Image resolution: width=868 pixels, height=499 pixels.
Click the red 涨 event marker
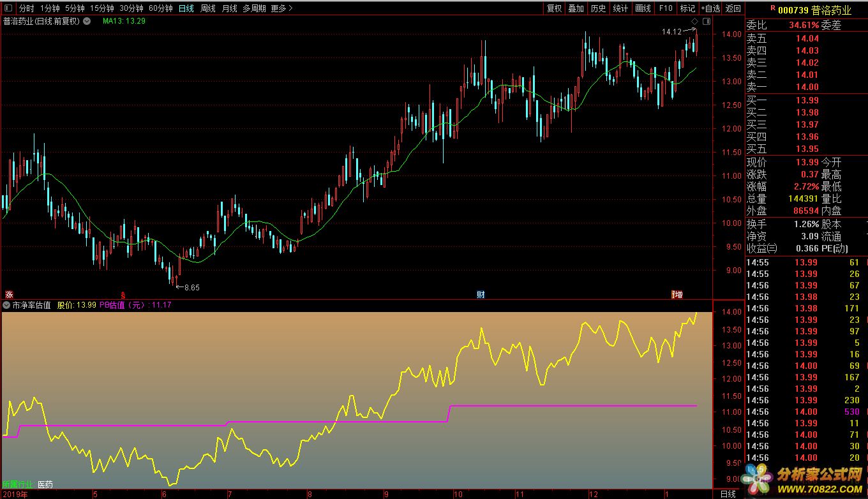(x=9, y=294)
